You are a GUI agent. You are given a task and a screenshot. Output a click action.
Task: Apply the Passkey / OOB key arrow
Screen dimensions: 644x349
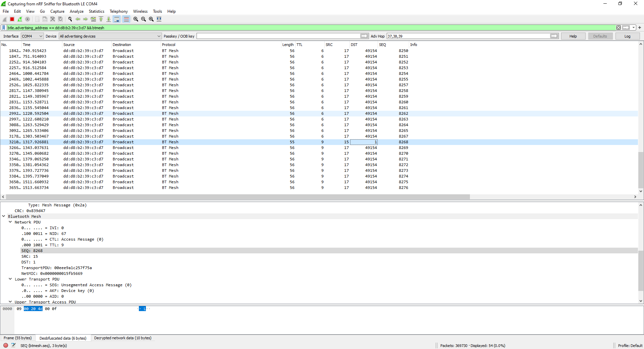(x=364, y=36)
